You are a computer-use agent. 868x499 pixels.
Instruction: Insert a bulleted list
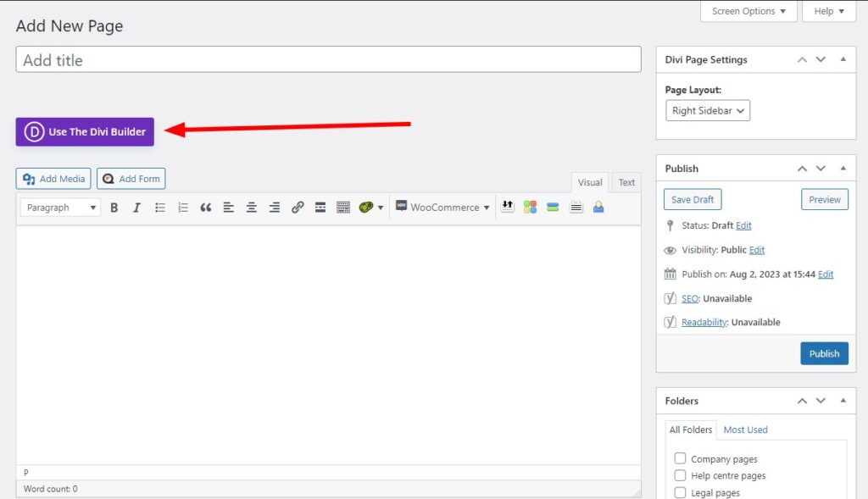[x=159, y=208]
